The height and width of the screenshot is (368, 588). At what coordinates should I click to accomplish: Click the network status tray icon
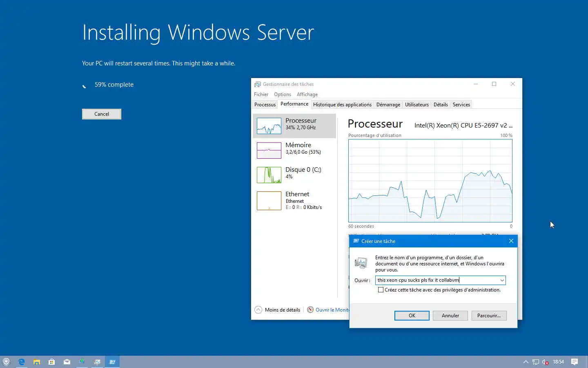(x=535, y=362)
